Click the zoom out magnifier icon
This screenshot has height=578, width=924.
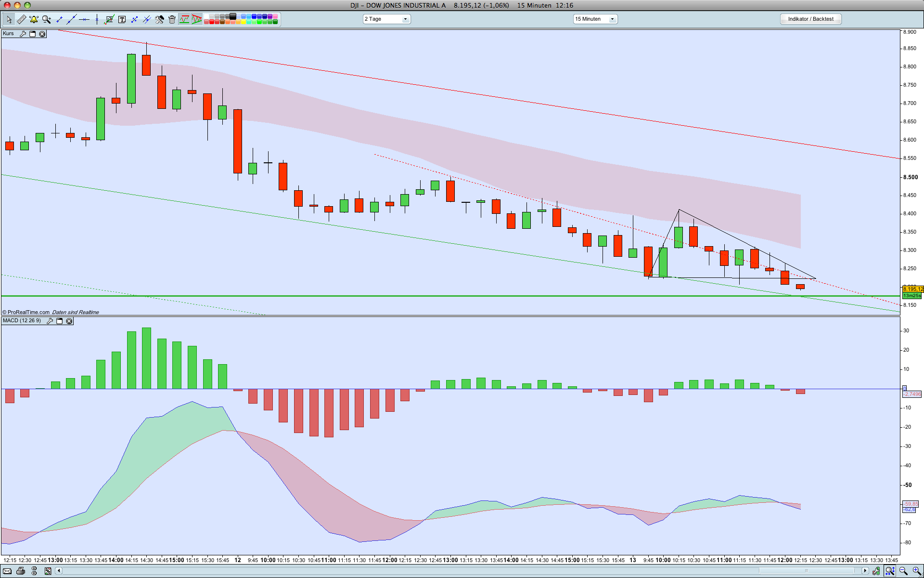coord(903,571)
